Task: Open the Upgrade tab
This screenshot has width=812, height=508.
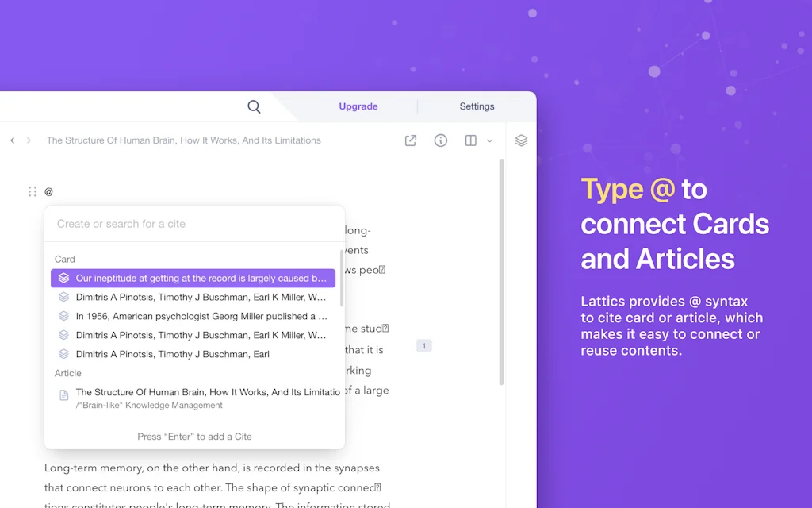Action: pos(358,106)
